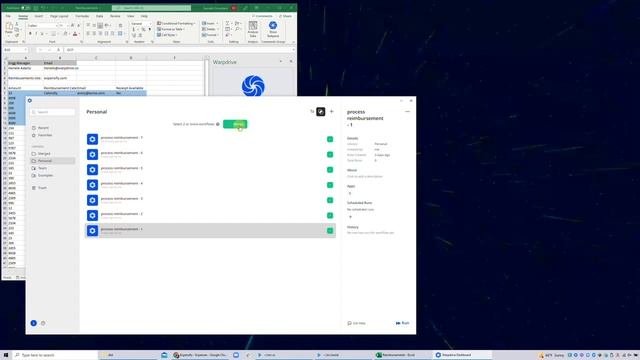Screen dimensions: 640x360
Task: Click the multi-select mode icon in dashboard header
Action: (321, 111)
